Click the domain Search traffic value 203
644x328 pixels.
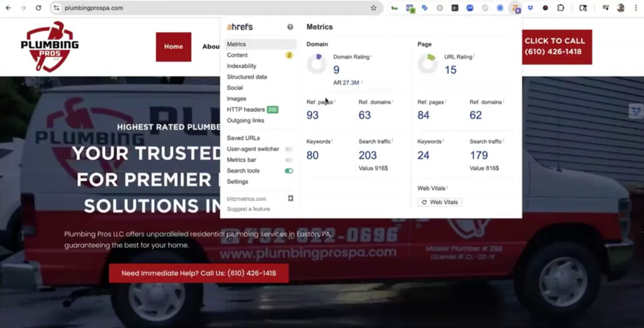coord(367,155)
